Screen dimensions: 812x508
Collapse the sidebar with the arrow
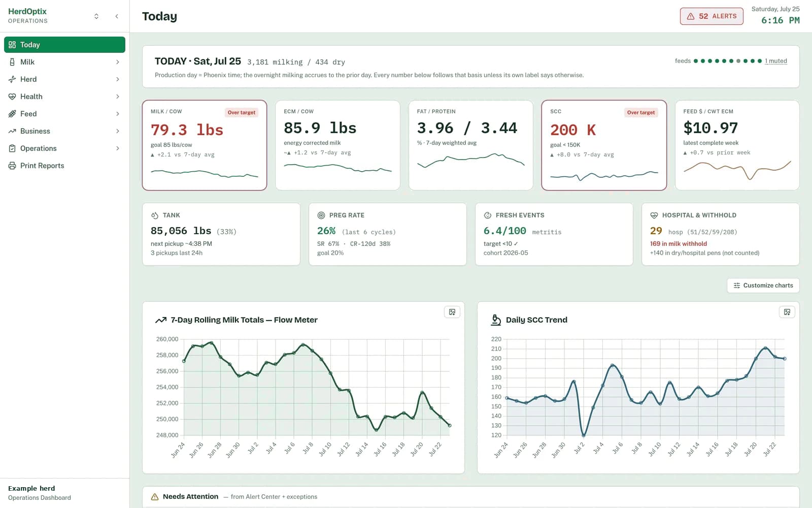[117, 16]
